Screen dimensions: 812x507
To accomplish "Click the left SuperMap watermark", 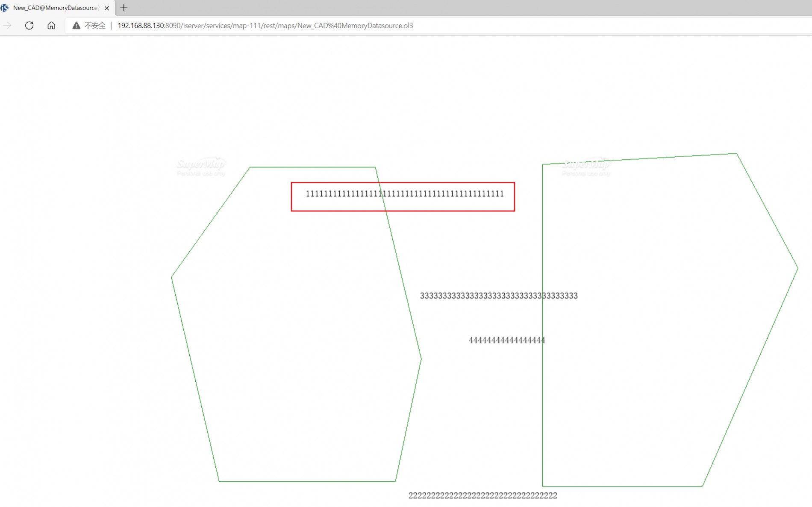I will click(x=201, y=167).
